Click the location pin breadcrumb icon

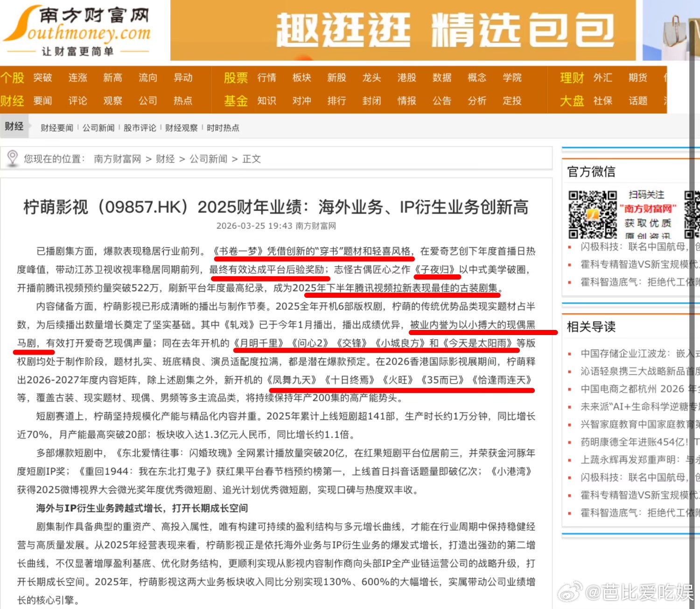13,158
